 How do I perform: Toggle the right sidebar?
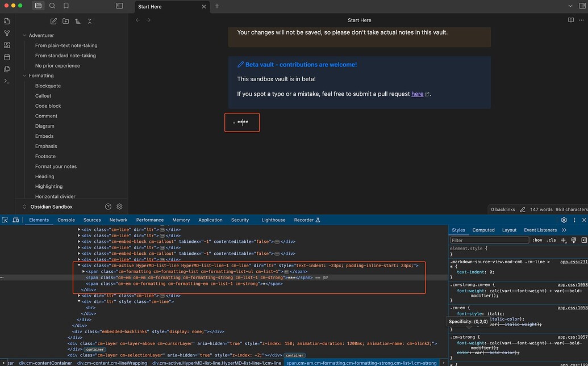(582, 6)
